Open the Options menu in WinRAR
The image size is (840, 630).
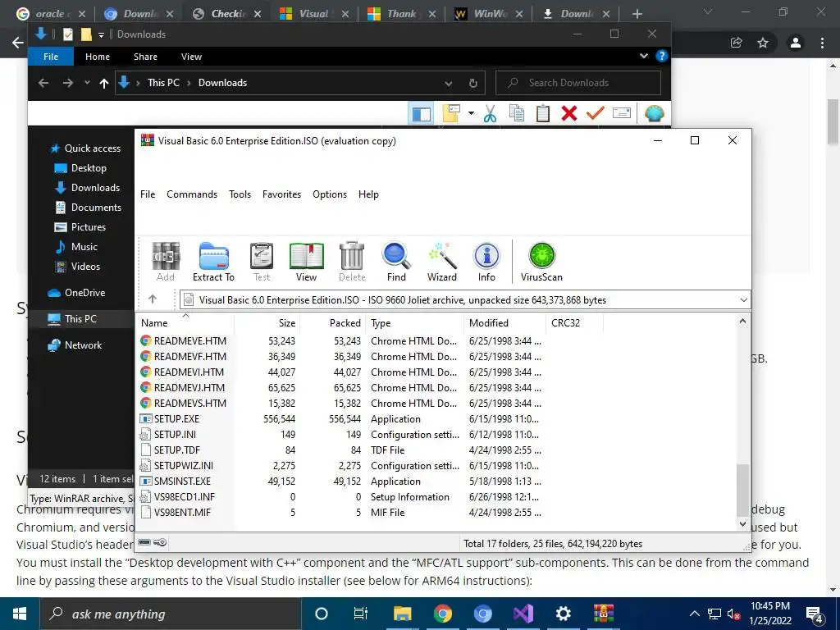click(330, 194)
